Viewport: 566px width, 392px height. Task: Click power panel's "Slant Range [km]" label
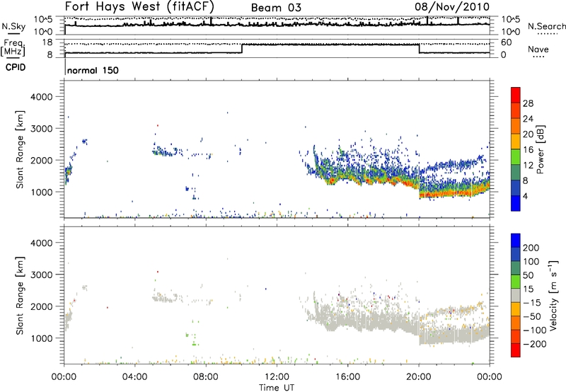click(x=20, y=149)
